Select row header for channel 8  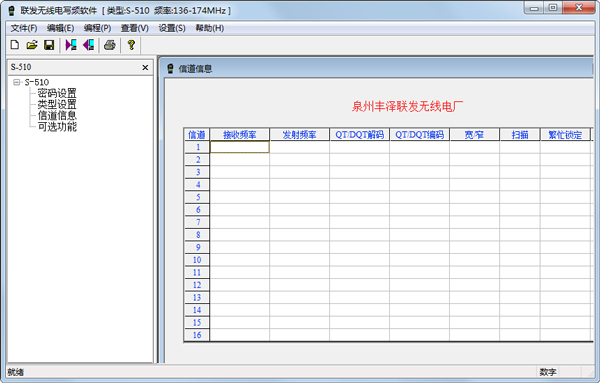pos(197,235)
